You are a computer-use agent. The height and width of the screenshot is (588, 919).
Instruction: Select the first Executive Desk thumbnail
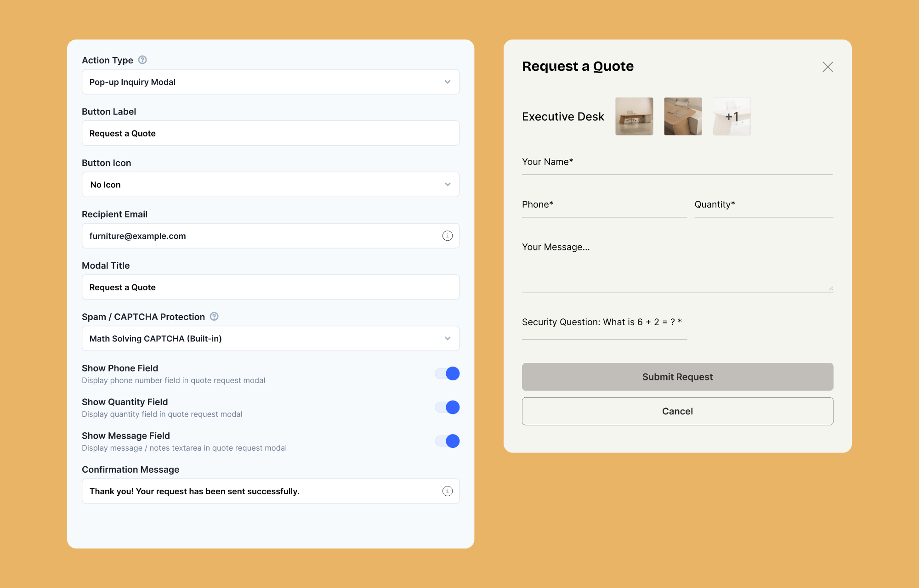tap(634, 116)
